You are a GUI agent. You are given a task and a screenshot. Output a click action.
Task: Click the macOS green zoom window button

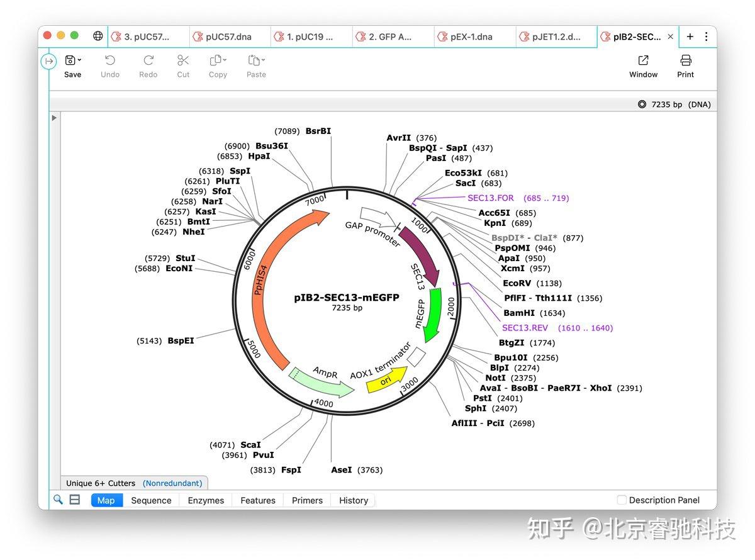[x=74, y=35]
